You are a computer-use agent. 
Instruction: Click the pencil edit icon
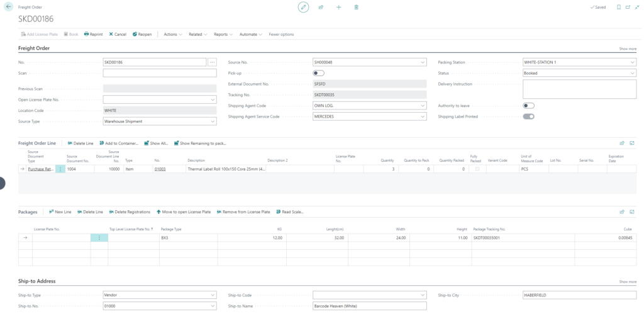point(304,7)
